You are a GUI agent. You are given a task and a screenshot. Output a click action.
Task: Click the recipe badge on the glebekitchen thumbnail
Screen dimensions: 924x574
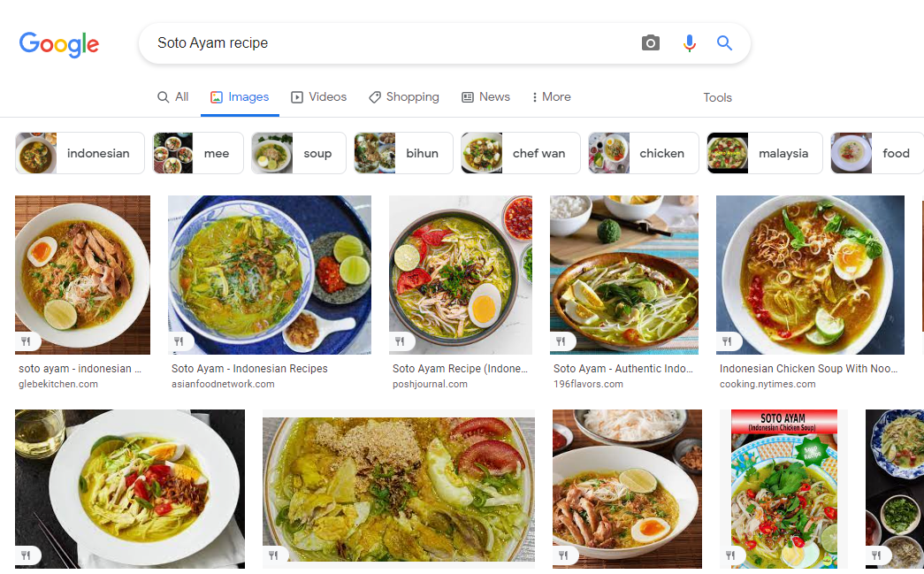pos(27,341)
